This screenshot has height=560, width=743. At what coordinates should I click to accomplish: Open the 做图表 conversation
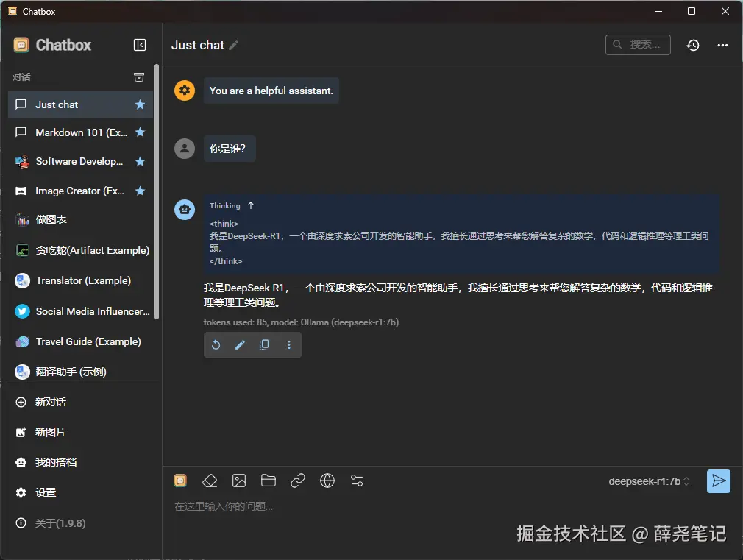(81, 219)
